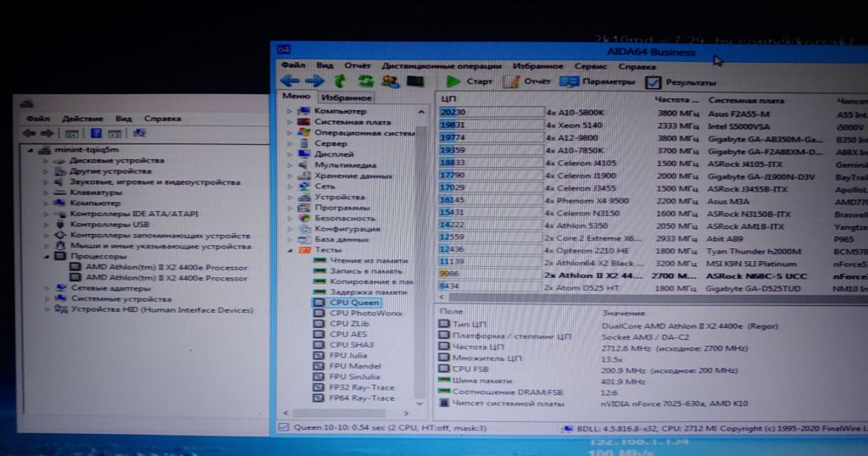This screenshot has width=868, height=456.
Task: Go forward with the blue right arrow in AIDA64
Action: click(x=314, y=81)
